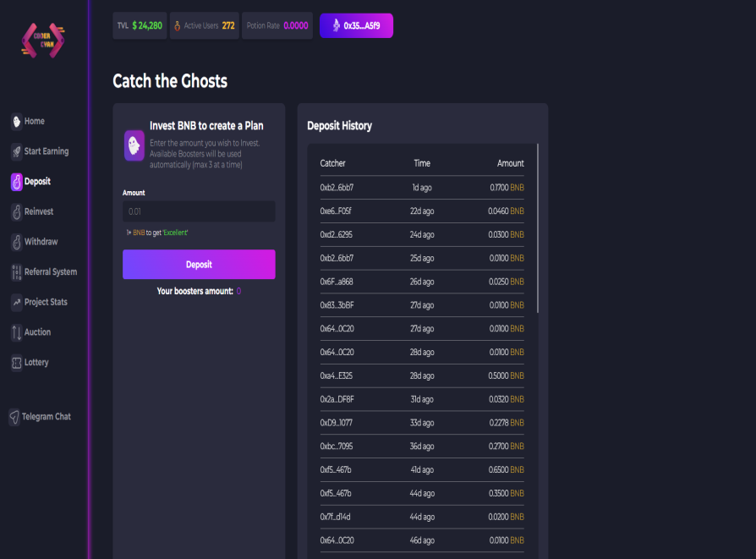Click the Withdraw sidebar icon
The image size is (756, 559).
click(17, 242)
